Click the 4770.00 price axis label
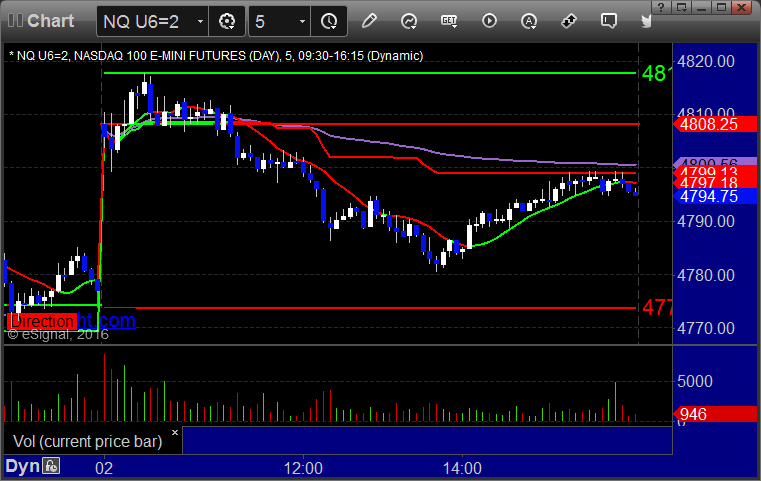This screenshot has width=761, height=481. click(706, 328)
